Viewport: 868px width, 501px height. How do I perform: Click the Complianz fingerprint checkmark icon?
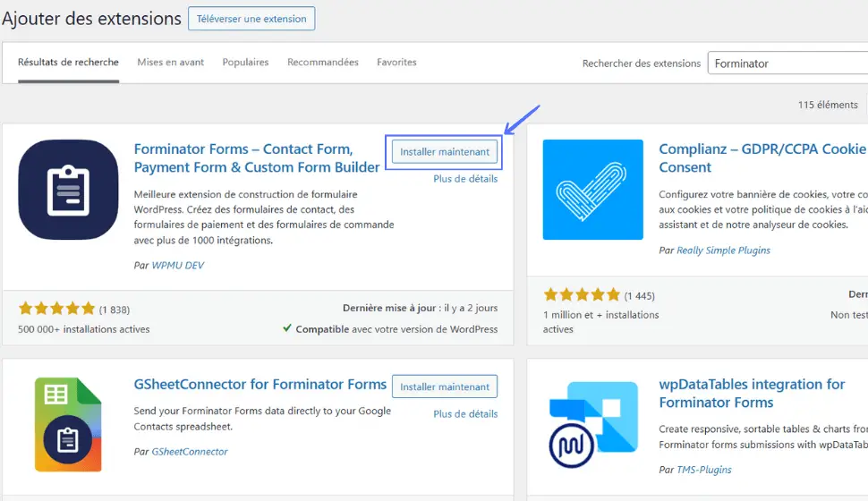click(x=593, y=190)
